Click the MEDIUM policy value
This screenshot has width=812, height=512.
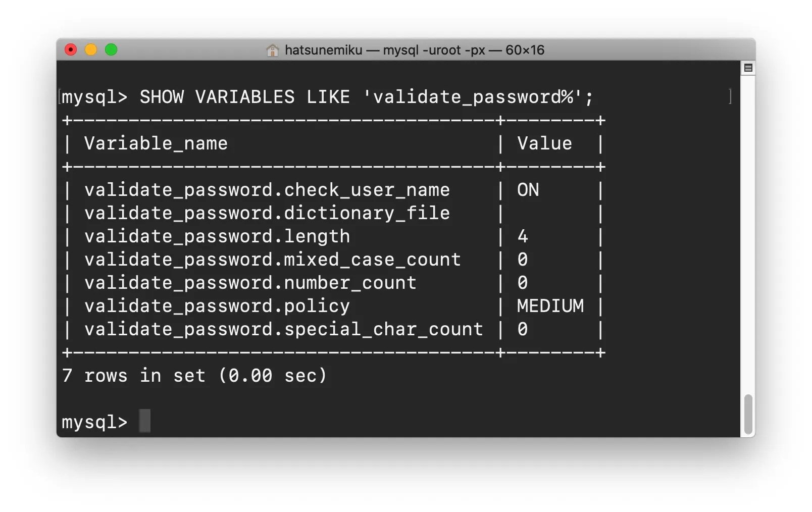click(550, 306)
